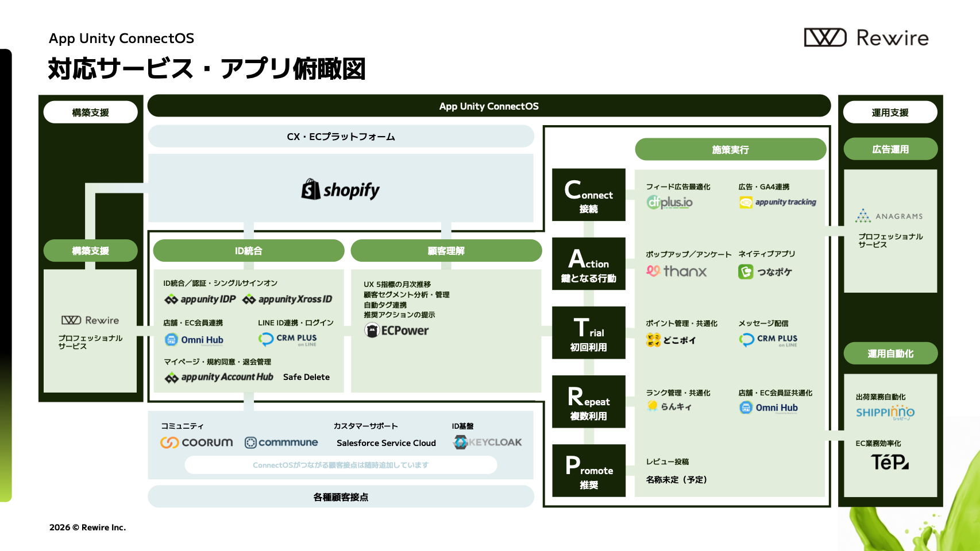Click the appunity tracking logo
Viewport: 980px width, 551px height.
(778, 202)
